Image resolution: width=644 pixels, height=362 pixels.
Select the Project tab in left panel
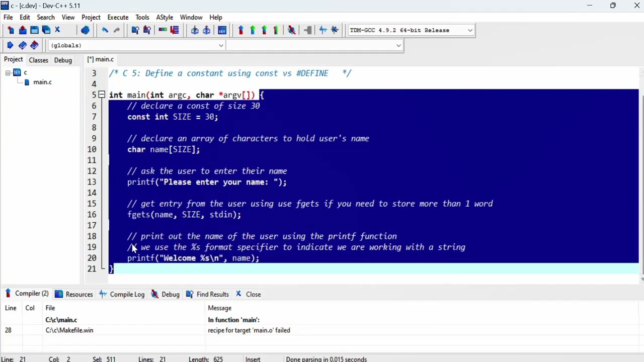tap(13, 59)
